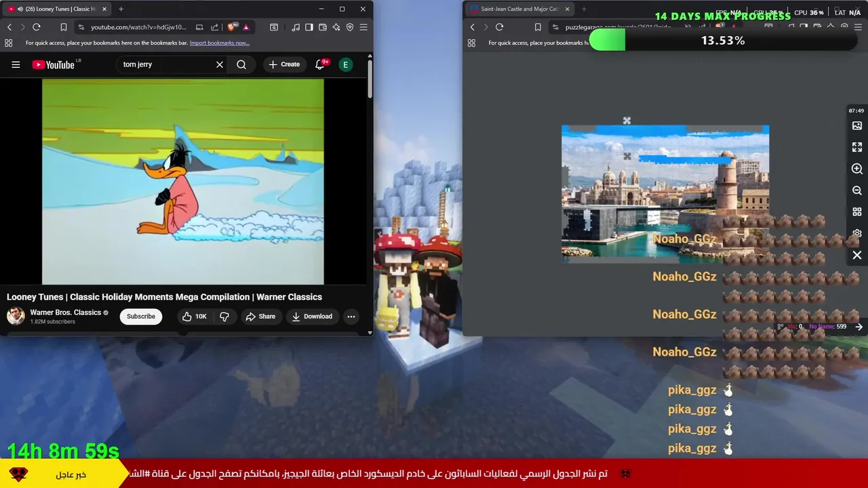Screen dimensions: 868x488
Task: Click the share icon in YouTube address bar
Action: [x=215, y=27]
